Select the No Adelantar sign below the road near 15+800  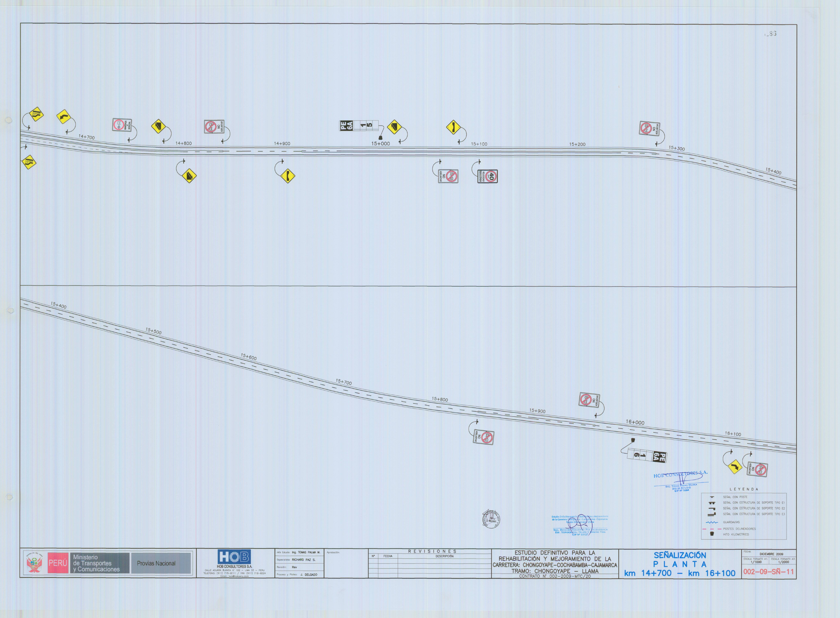(484, 437)
